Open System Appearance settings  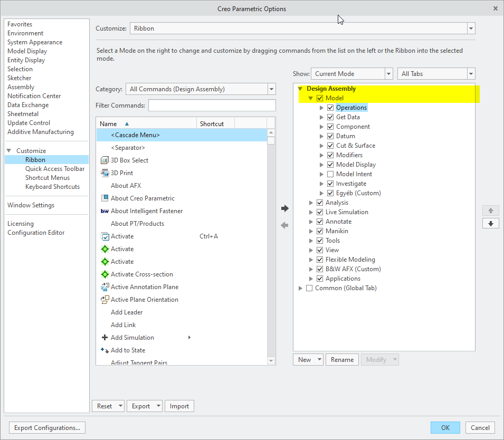point(35,42)
